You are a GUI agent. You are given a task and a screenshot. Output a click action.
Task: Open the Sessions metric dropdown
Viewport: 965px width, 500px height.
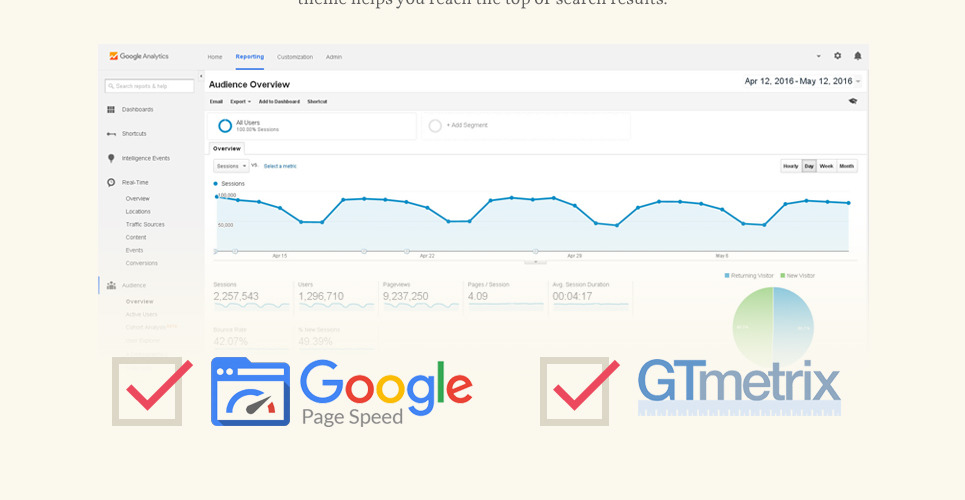[231, 166]
